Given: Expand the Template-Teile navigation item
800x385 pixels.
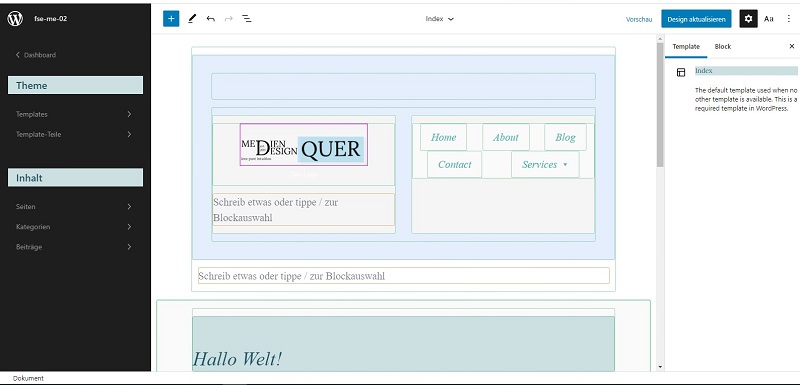Looking at the screenshot, I should point(74,135).
